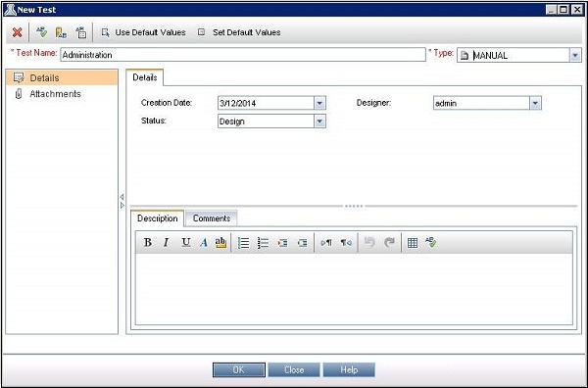This screenshot has width=588, height=388.
Task: Click inside the description text area
Action: click(354, 289)
